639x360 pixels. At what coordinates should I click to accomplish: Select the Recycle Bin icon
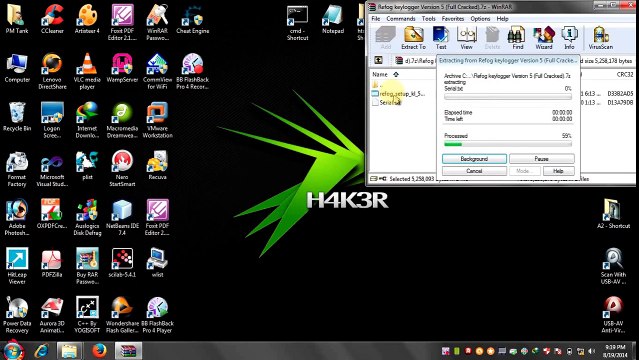tap(17, 116)
